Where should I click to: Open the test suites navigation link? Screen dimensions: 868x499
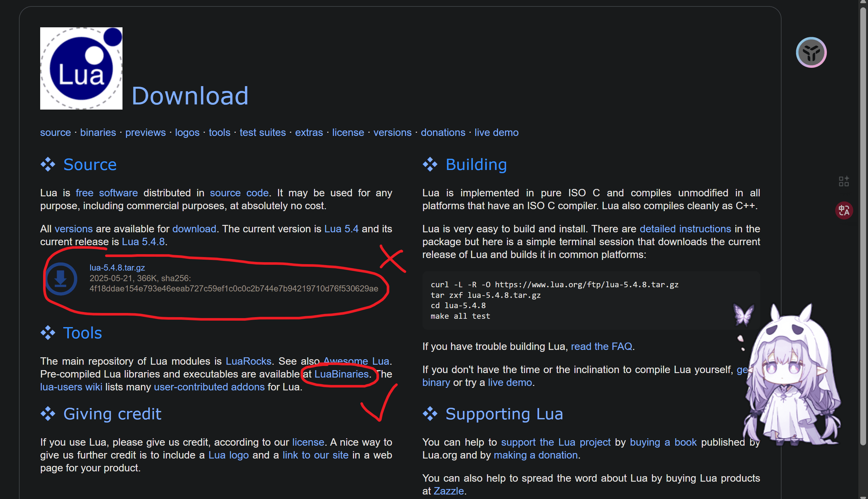[263, 132]
